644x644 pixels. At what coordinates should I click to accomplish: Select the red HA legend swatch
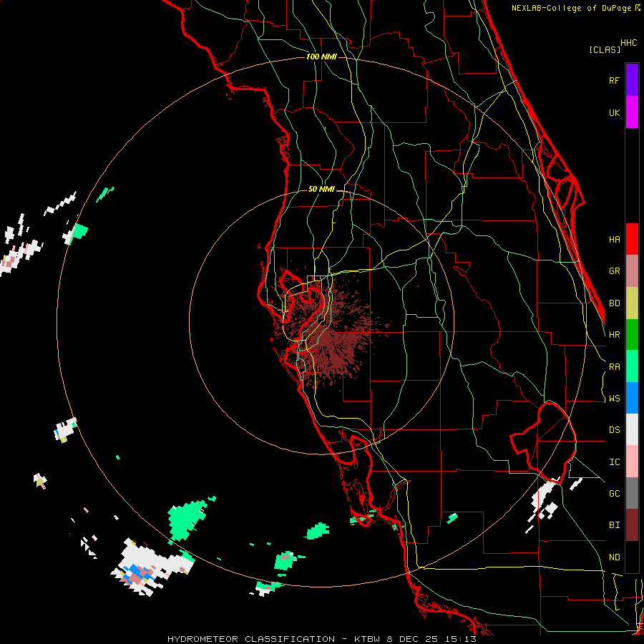[x=632, y=239]
